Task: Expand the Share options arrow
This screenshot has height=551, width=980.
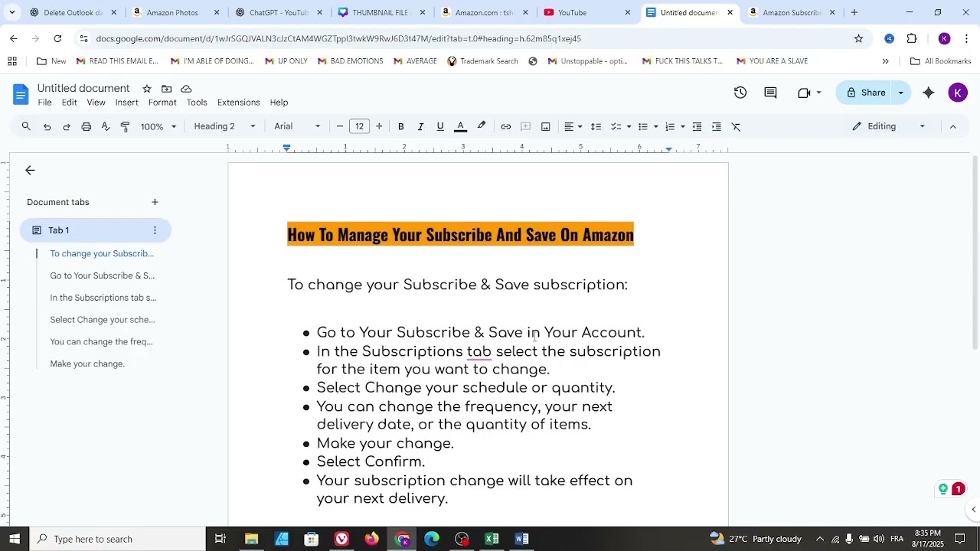Action: tap(901, 93)
